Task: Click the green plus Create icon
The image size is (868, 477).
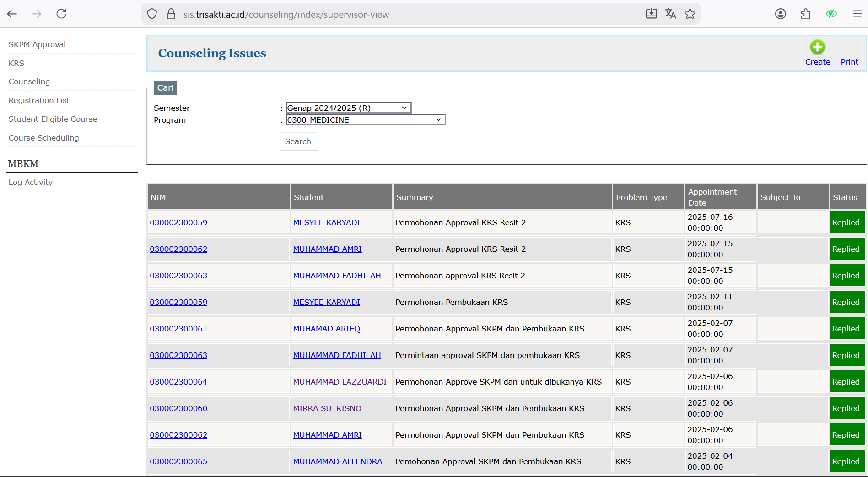Action: pyautogui.click(x=817, y=47)
